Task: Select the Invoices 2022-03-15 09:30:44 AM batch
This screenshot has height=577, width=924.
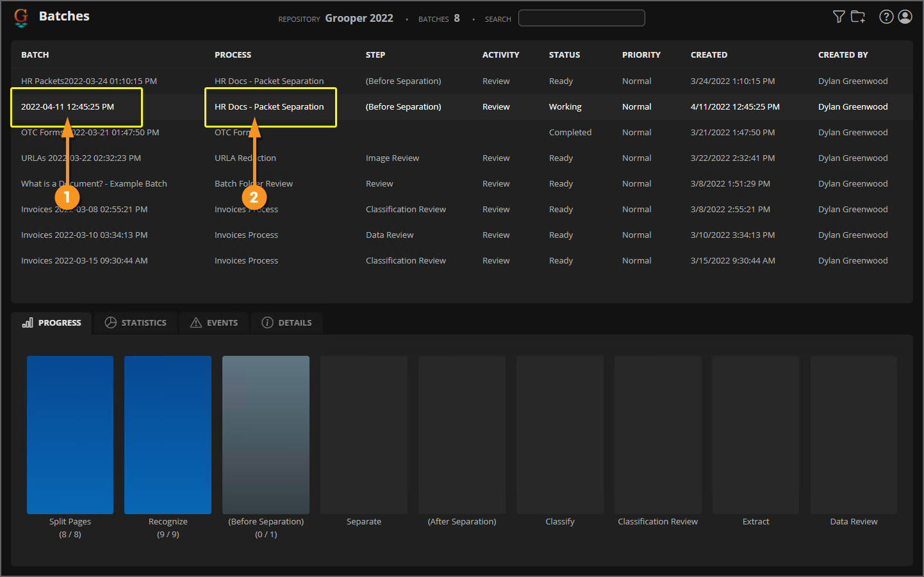Action: click(85, 261)
